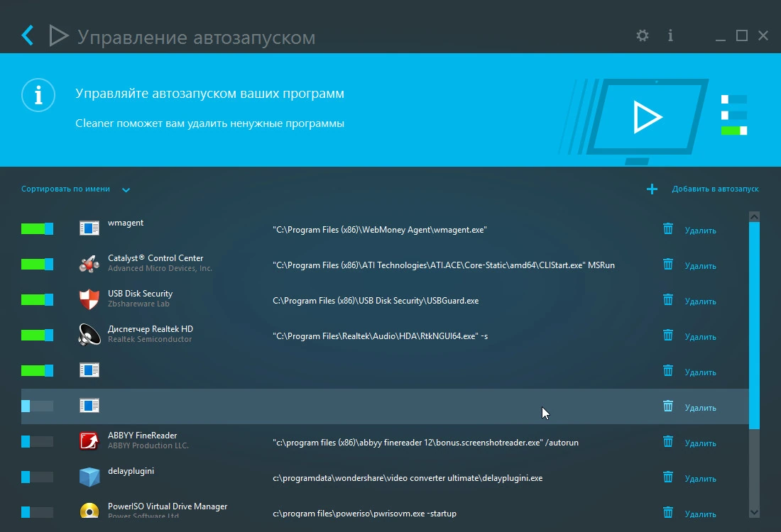781x532 pixels.
Task: Click 'Удалить' for Диспетчер Realtek HD
Action: point(700,337)
